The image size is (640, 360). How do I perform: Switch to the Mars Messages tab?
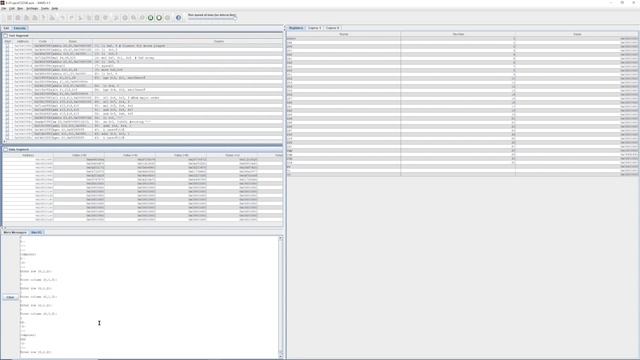[15, 232]
